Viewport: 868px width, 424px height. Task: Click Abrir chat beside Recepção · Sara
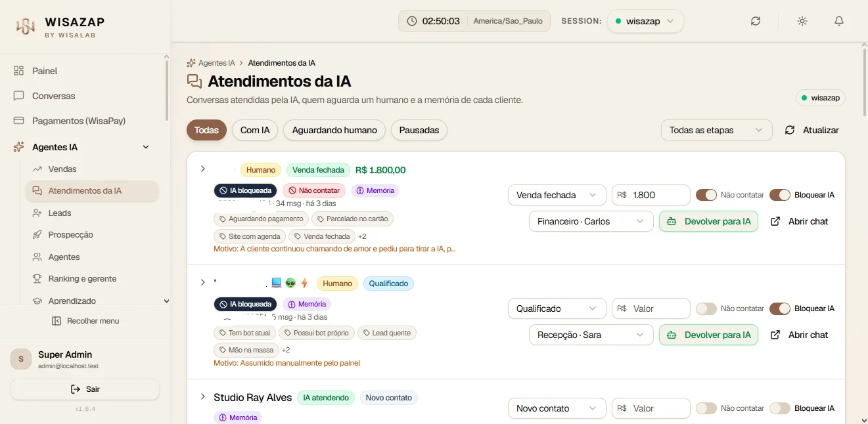click(x=799, y=335)
